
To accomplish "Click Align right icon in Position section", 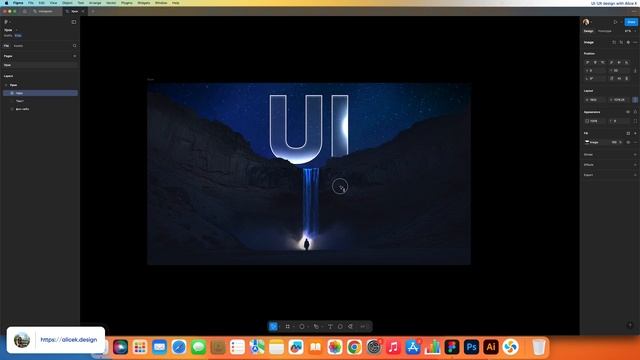I will coord(603,62).
